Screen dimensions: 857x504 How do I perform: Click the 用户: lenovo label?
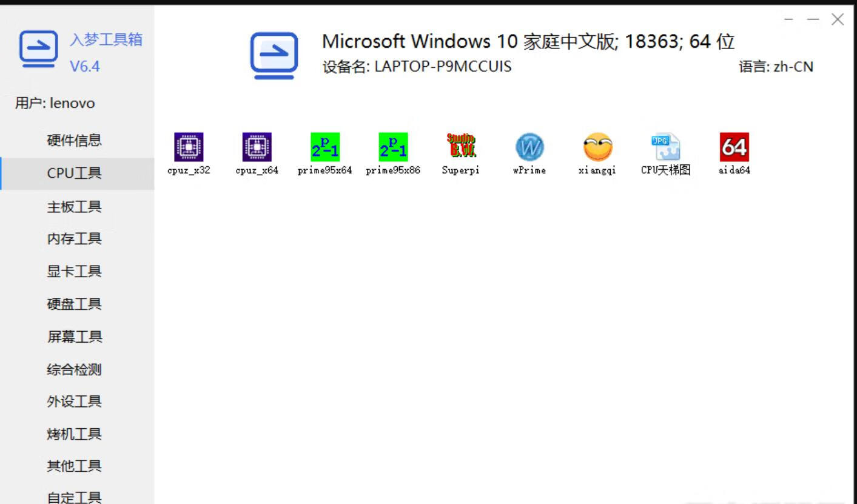click(x=55, y=103)
